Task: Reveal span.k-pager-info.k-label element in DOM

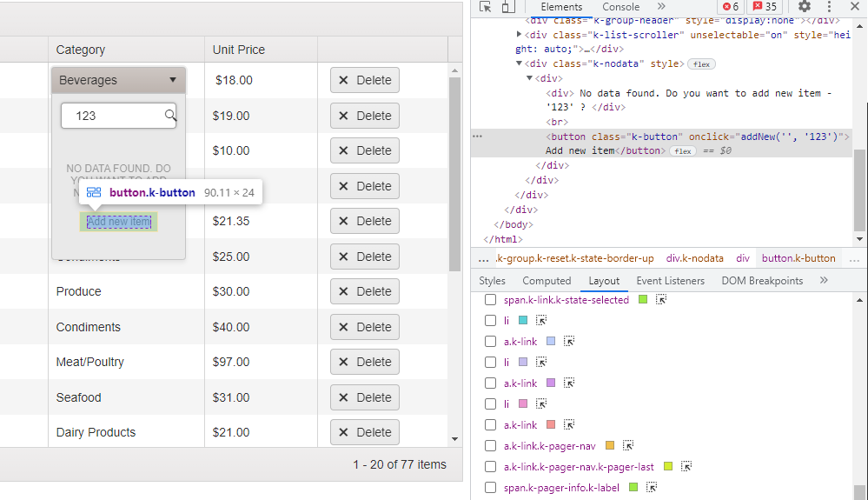Action: coord(652,488)
